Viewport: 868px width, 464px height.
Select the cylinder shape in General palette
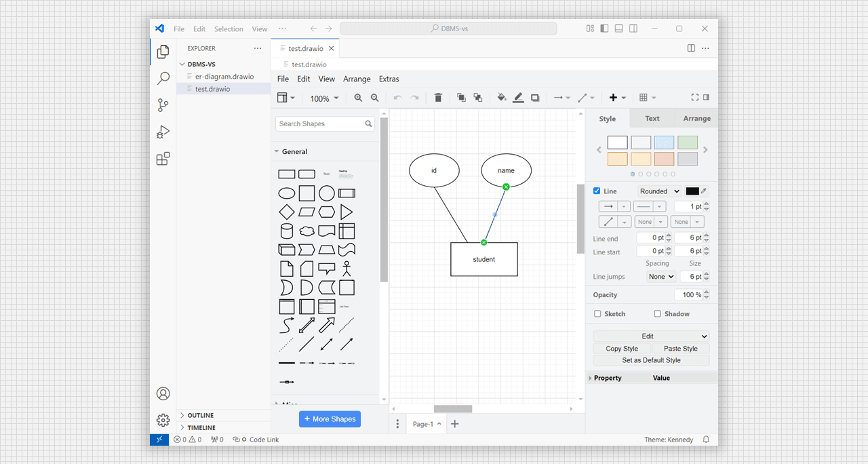click(287, 231)
